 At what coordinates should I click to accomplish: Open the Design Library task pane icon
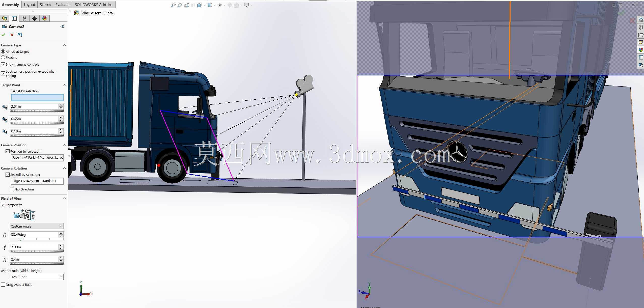pos(641,27)
